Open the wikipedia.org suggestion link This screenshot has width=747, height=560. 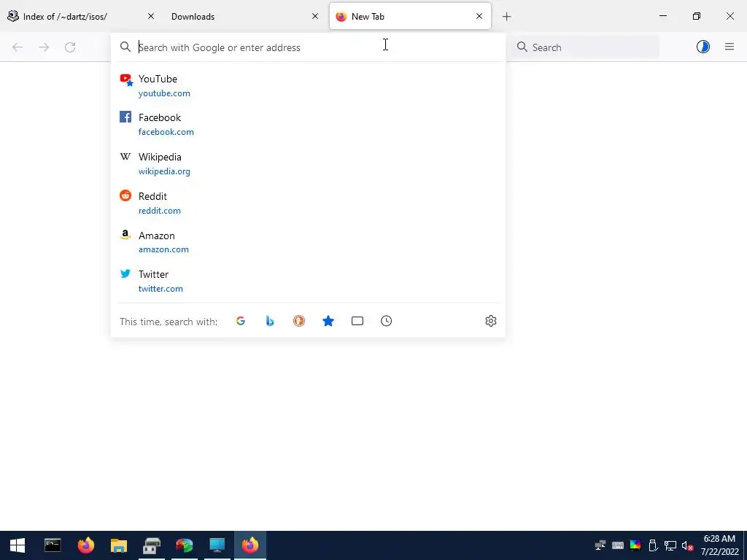click(x=164, y=171)
